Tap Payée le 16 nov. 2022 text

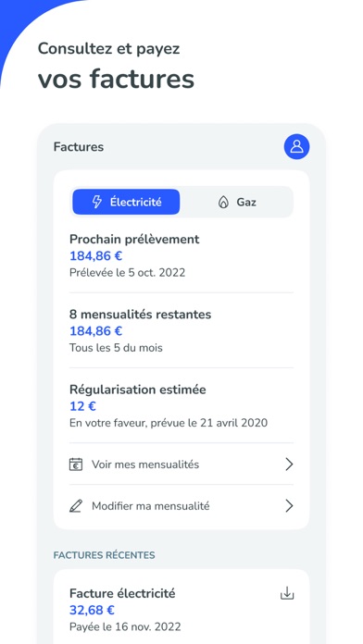coord(125,626)
